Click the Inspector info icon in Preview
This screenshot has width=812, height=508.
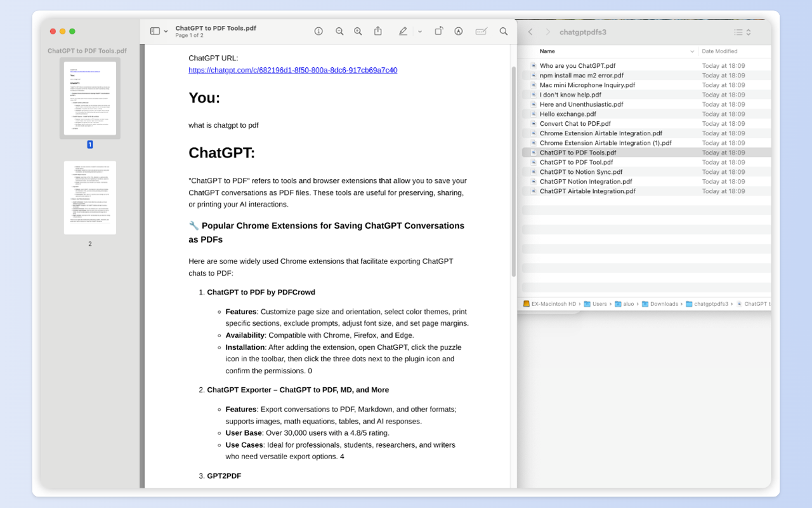tap(318, 30)
